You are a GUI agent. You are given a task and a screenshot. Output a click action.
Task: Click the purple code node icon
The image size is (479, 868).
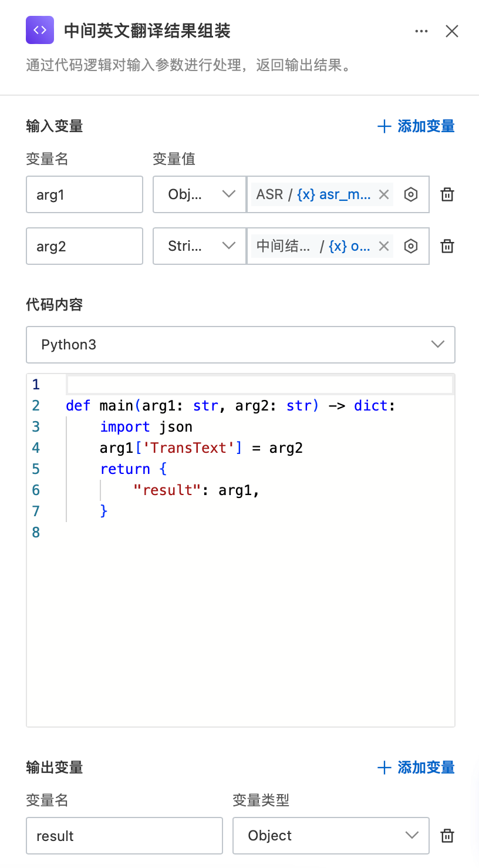click(x=40, y=30)
